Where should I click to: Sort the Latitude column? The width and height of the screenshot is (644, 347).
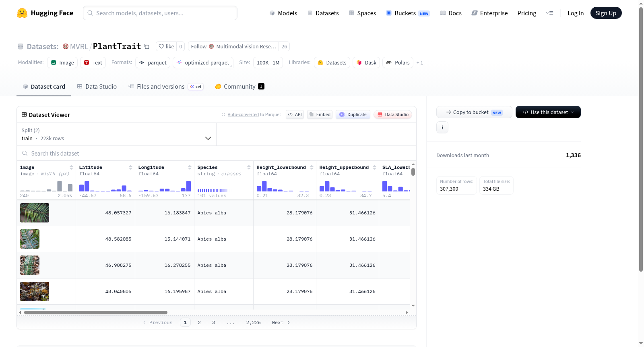[x=130, y=167]
